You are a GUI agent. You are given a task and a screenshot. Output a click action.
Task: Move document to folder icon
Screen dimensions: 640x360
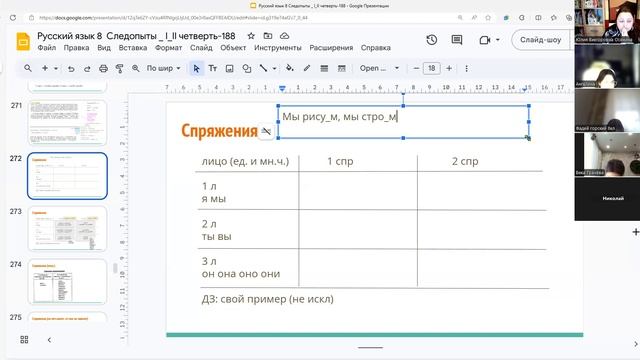(268, 36)
